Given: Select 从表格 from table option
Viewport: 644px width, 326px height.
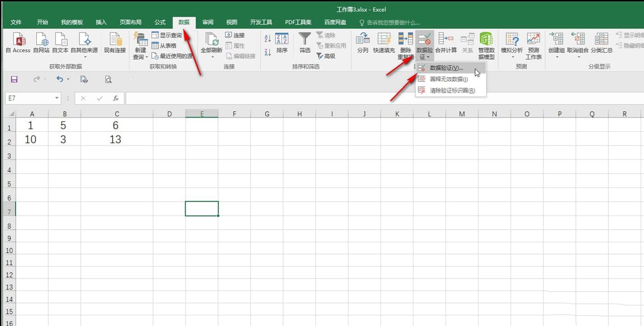Looking at the screenshot, I should point(164,46).
